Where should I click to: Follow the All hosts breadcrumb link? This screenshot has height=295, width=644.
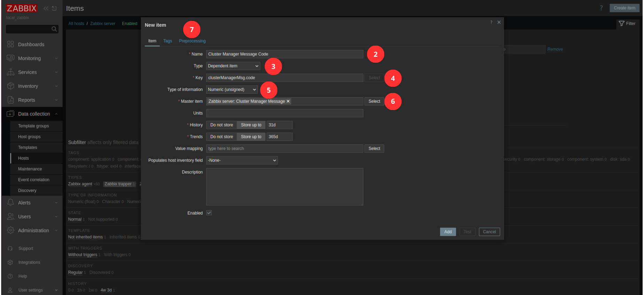[76, 24]
